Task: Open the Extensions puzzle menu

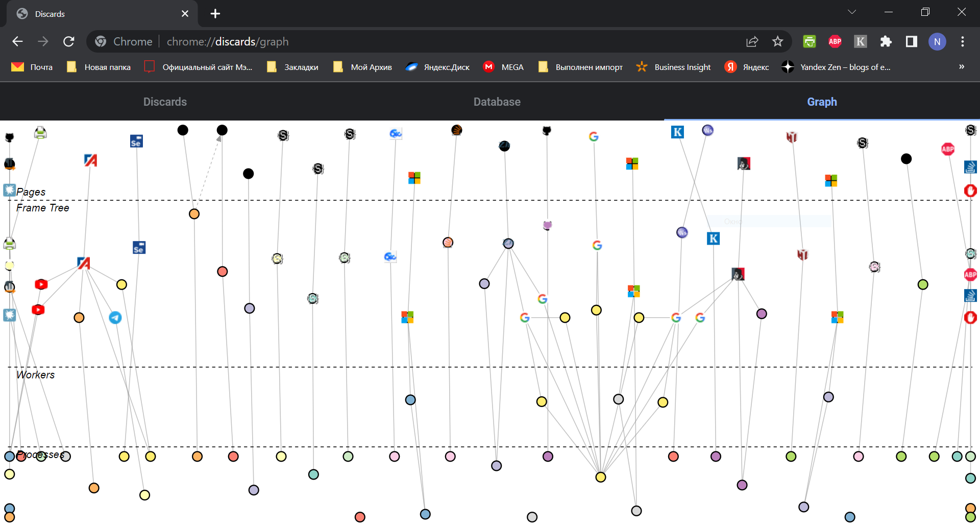Action: [886, 41]
